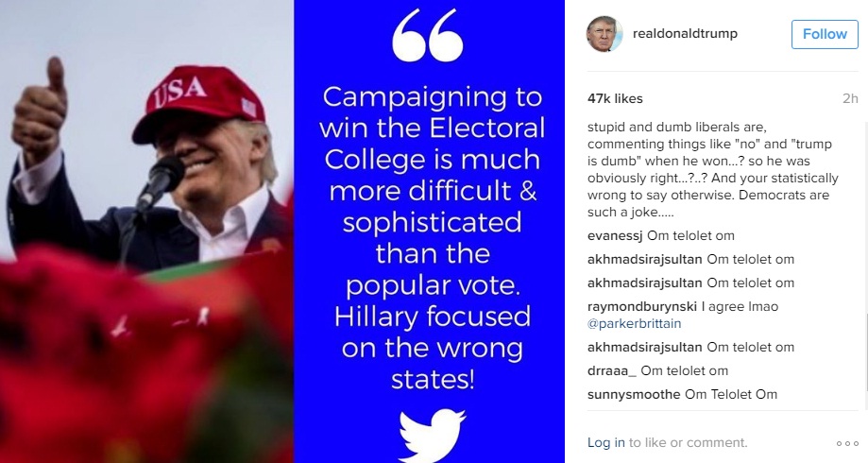Click the 2h post timestamp

[850, 98]
